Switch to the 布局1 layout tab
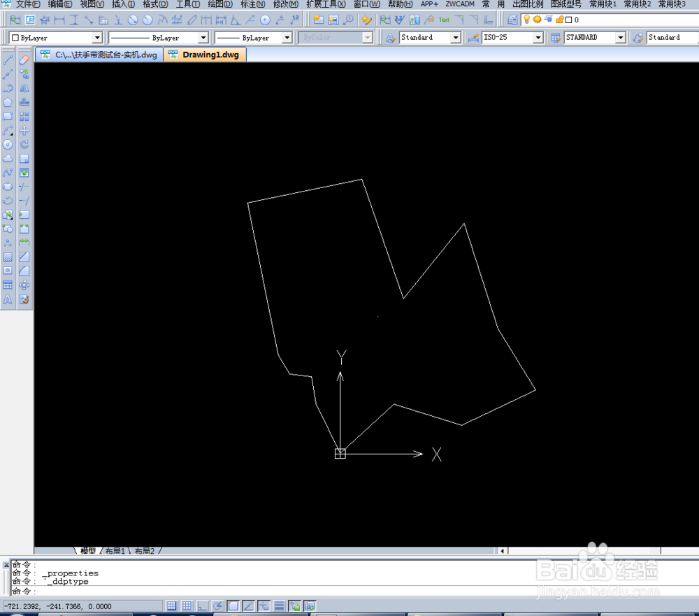The width and height of the screenshot is (699, 616). 115,550
